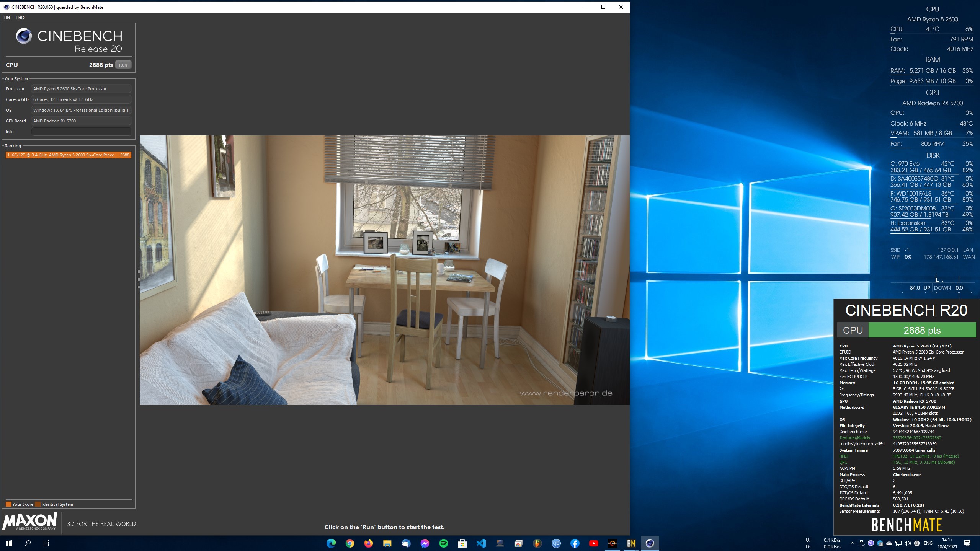Click the 2888 pts green score bar

click(x=922, y=330)
